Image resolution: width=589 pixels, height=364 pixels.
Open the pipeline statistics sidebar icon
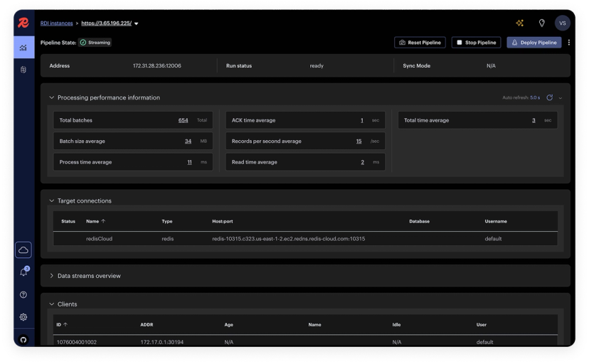click(x=23, y=48)
